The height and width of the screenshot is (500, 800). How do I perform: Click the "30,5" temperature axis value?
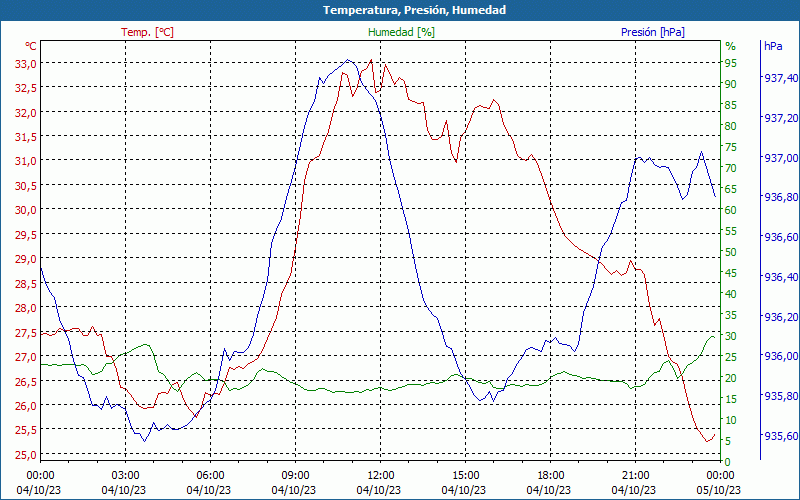[x=26, y=186]
